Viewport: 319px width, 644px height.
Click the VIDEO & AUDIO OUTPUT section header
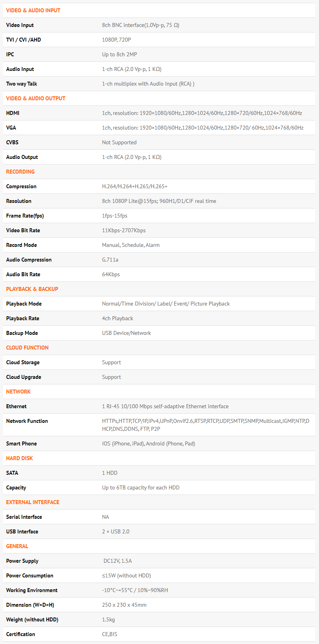[x=36, y=98]
